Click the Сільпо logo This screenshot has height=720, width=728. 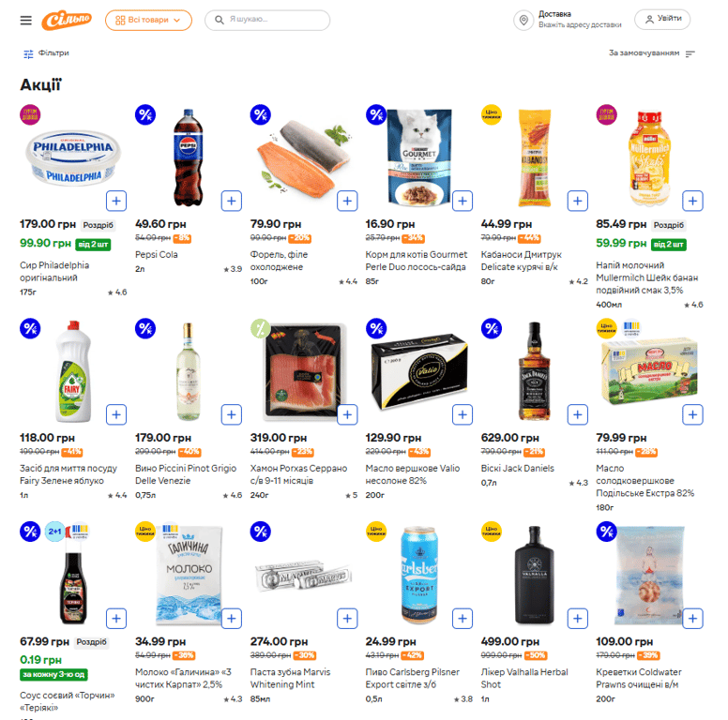[x=74, y=20]
